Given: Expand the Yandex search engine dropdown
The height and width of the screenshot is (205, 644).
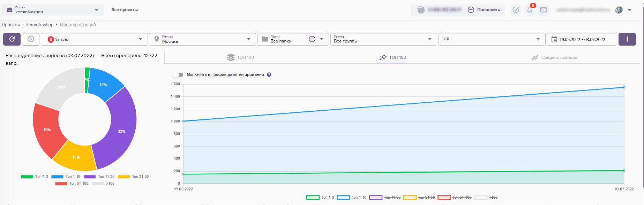Looking at the screenshot, I should click(95, 39).
